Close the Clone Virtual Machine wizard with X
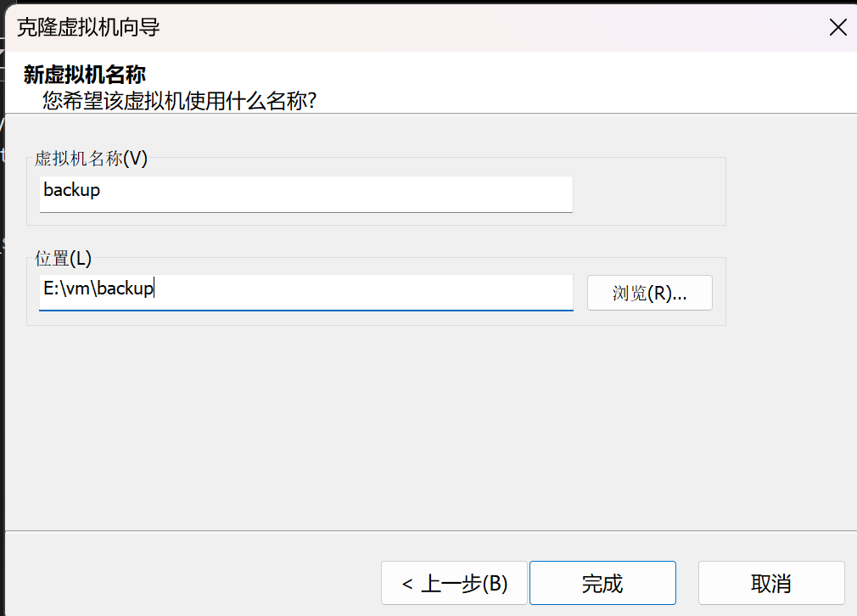The width and height of the screenshot is (857, 616). click(x=837, y=27)
